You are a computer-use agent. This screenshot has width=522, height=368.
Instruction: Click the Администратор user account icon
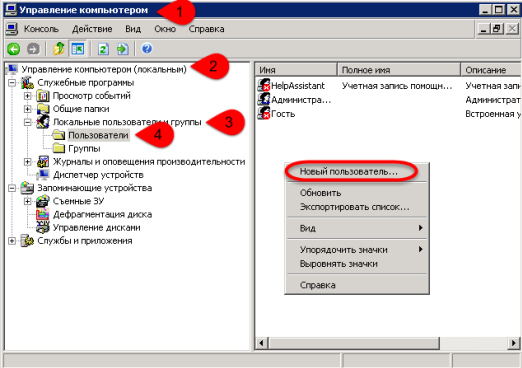[x=264, y=99]
